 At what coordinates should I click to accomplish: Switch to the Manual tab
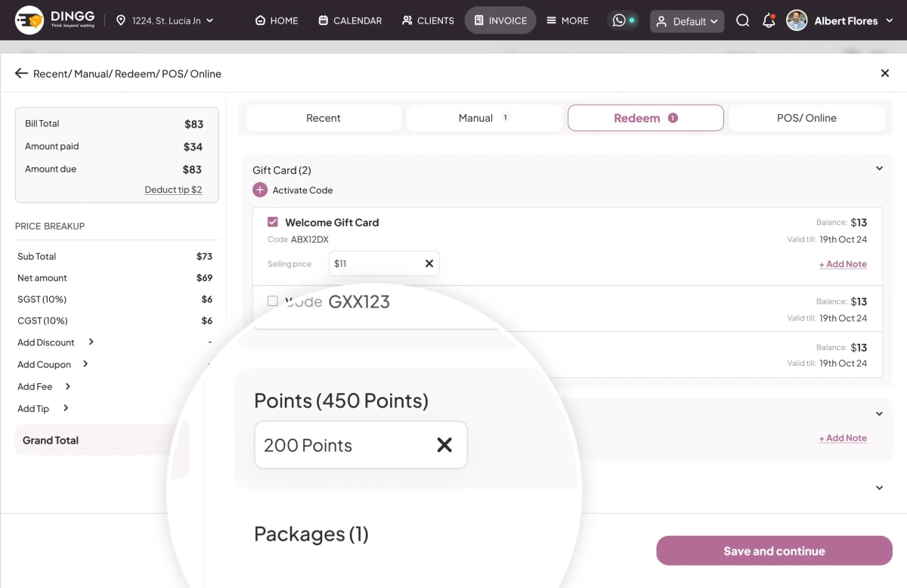pos(484,118)
